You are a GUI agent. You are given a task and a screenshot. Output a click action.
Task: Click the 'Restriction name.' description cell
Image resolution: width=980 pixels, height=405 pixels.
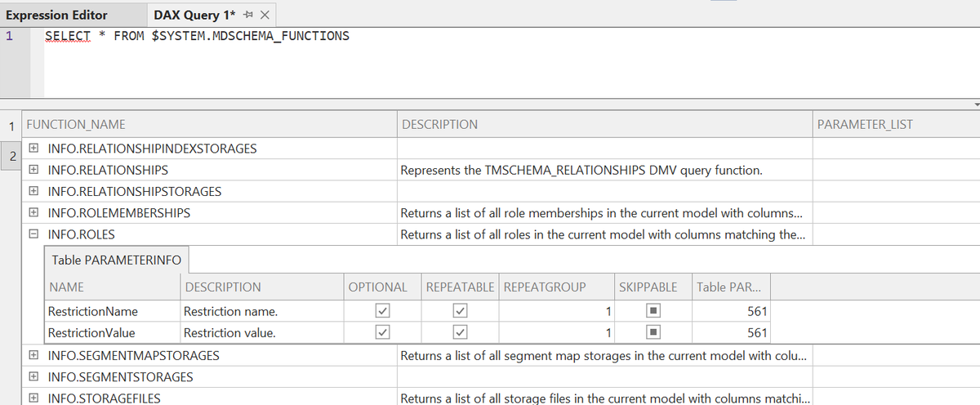pos(261,311)
